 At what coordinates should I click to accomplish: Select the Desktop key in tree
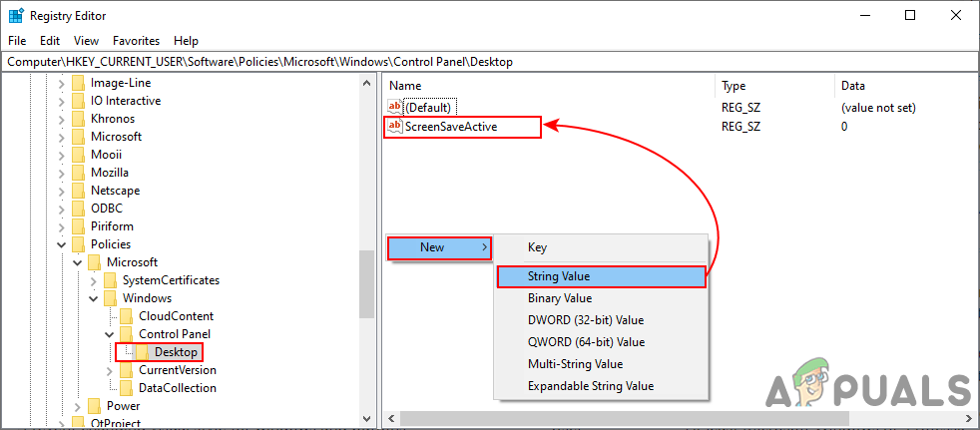click(177, 352)
